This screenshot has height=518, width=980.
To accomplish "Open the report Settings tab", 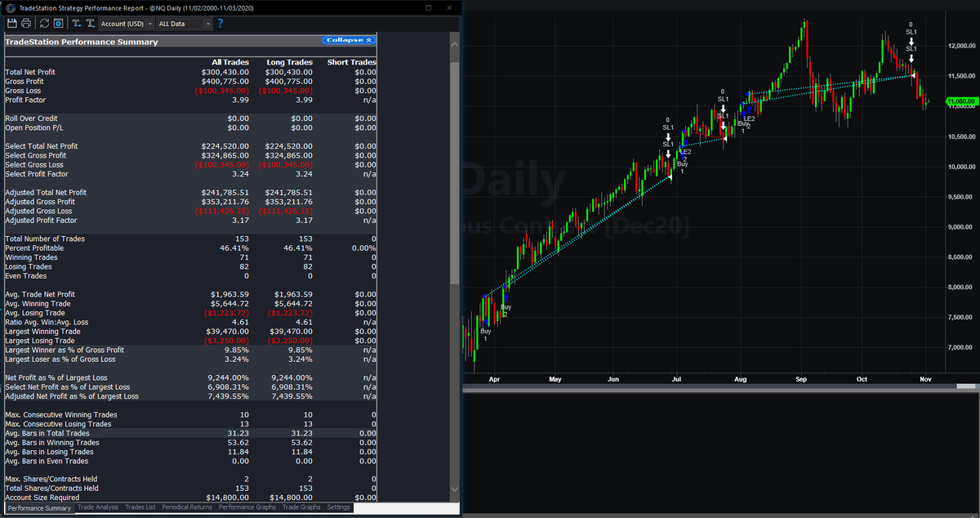I will coord(338,507).
